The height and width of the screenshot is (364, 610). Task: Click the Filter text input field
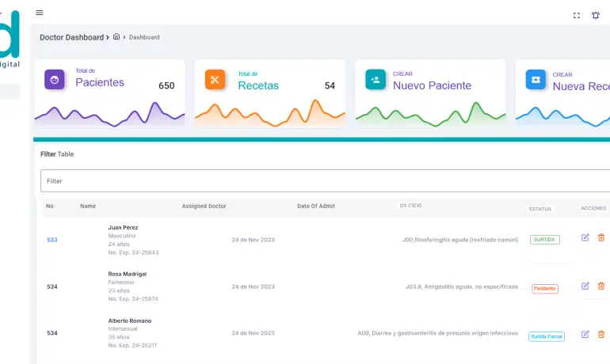click(x=317, y=181)
